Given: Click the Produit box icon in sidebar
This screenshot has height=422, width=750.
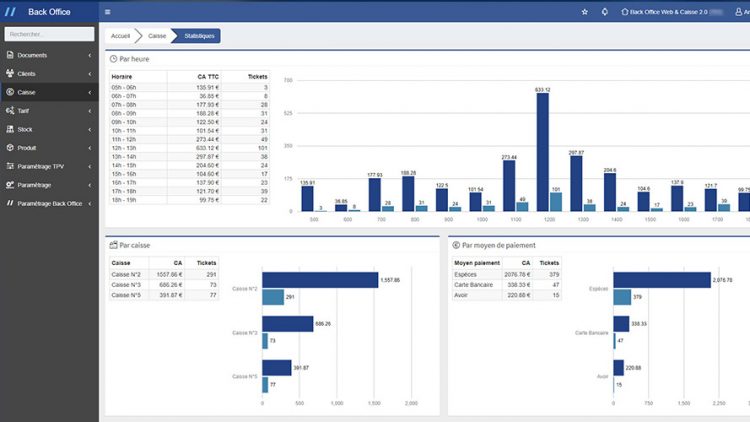Looking at the screenshot, I should 10,147.
